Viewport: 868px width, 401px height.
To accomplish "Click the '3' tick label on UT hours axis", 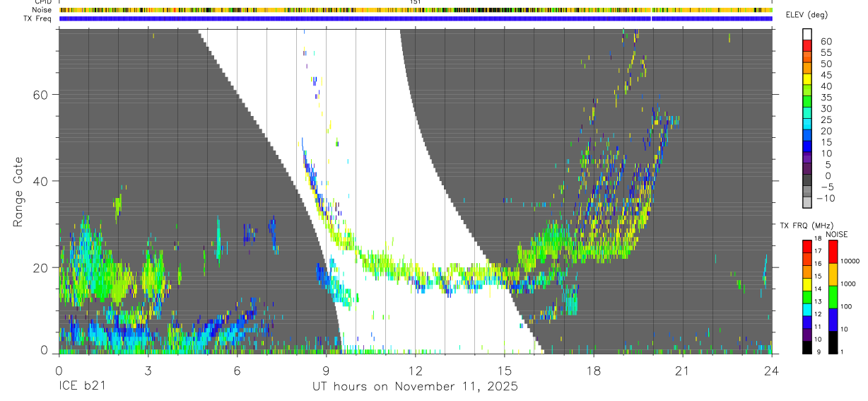I will 148,370.
